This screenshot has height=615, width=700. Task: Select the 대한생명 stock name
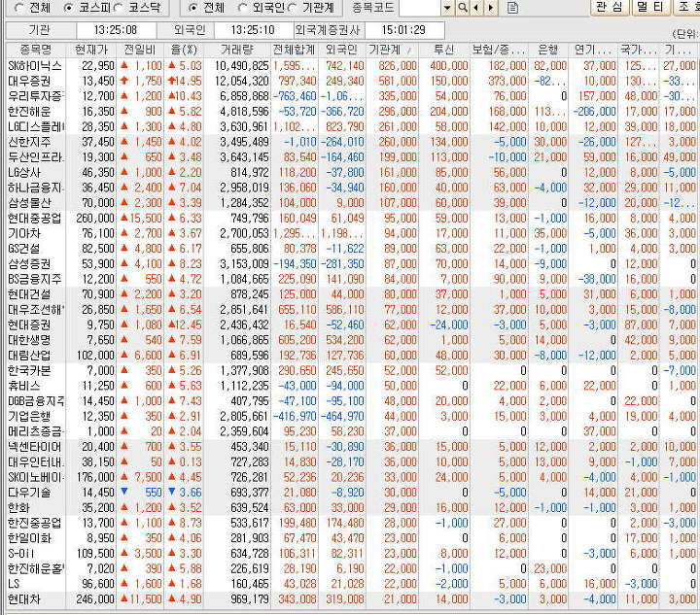(29, 340)
